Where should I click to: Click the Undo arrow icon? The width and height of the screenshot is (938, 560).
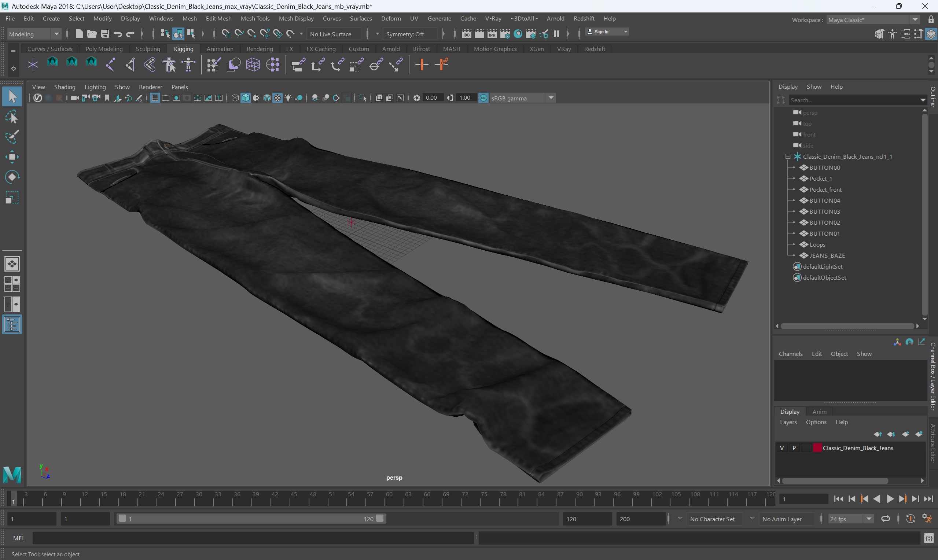pos(117,34)
